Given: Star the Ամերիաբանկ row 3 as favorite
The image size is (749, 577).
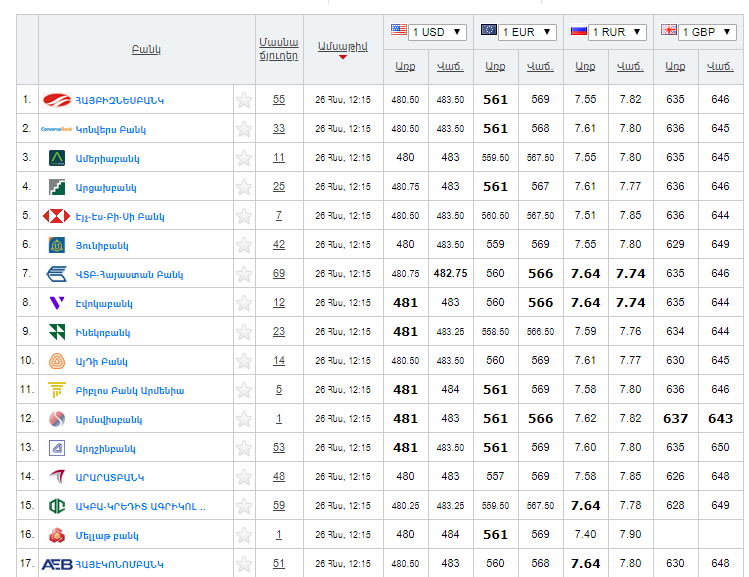Looking at the screenshot, I should point(244,158).
